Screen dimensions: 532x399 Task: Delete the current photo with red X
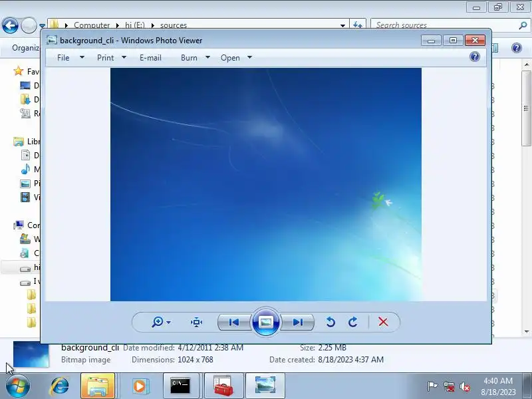[383, 322]
